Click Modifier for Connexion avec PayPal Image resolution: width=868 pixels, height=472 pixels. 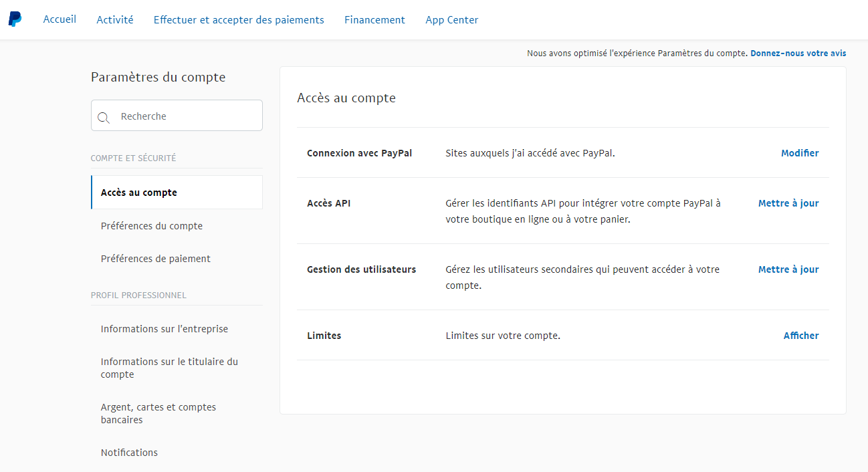(800, 153)
